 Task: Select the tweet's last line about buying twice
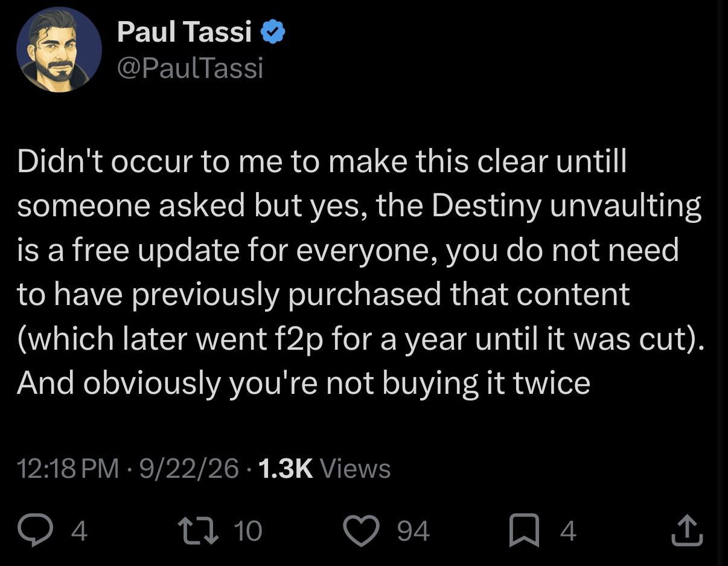303,382
